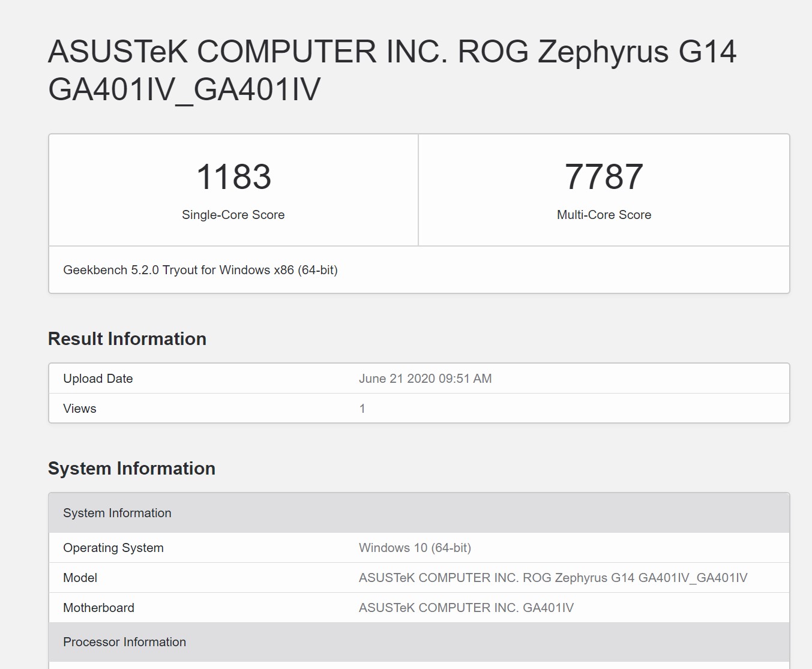Image resolution: width=812 pixels, height=669 pixels.
Task: Click the Views row label
Action: (x=80, y=409)
